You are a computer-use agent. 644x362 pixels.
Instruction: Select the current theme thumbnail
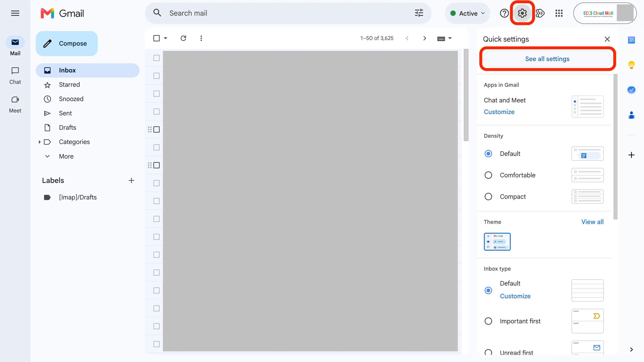coord(497,241)
